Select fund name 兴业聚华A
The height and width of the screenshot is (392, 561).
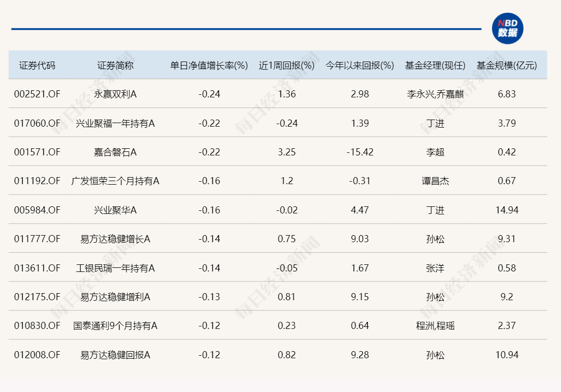click(115, 210)
